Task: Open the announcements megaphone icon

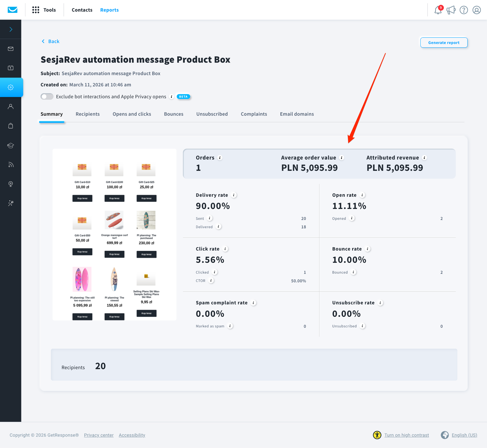Action: pos(451,10)
